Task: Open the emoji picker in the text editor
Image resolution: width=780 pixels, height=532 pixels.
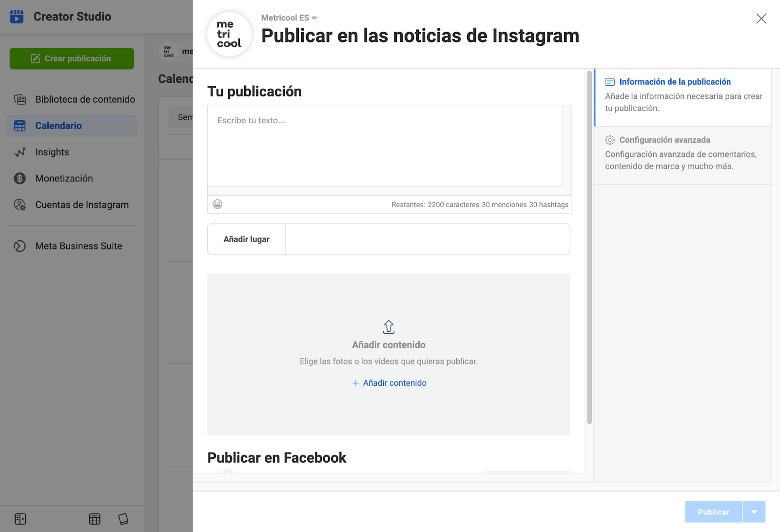Action: (217, 204)
